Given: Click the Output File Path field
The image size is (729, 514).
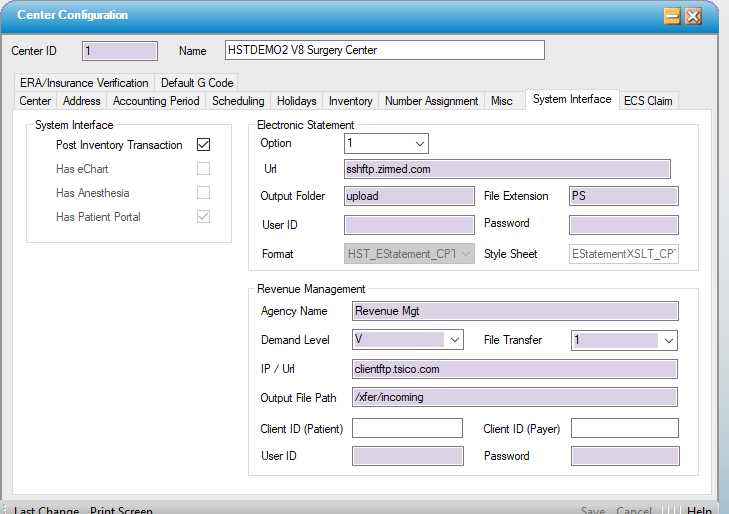Looking at the screenshot, I should tap(514, 398).
